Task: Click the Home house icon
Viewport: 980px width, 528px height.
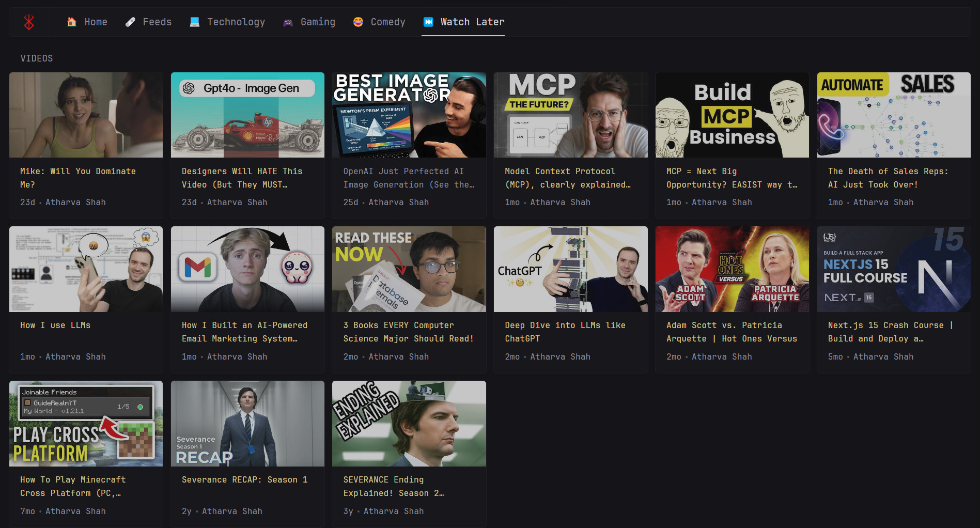Action: pyautogui.click(x=72, y=22)
